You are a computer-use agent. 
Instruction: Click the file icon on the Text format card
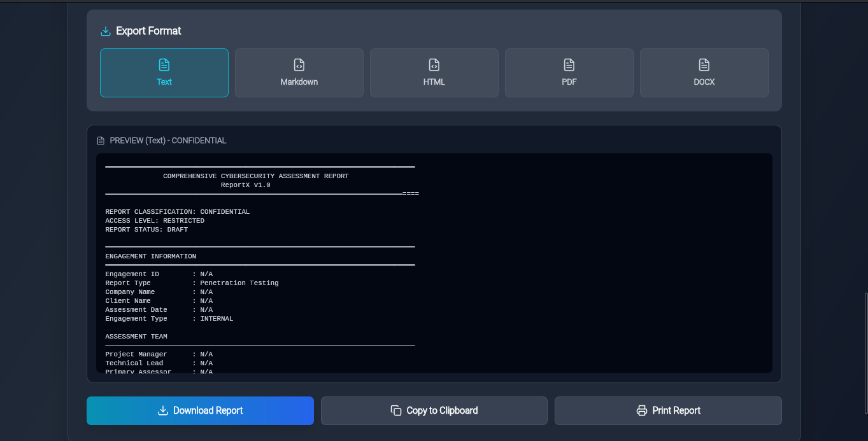(x=164, y=64)
